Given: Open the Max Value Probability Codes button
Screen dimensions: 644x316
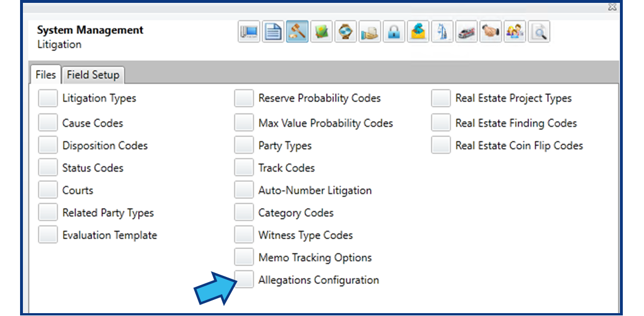Looking at the screenshot, I should tap(244, 123).
